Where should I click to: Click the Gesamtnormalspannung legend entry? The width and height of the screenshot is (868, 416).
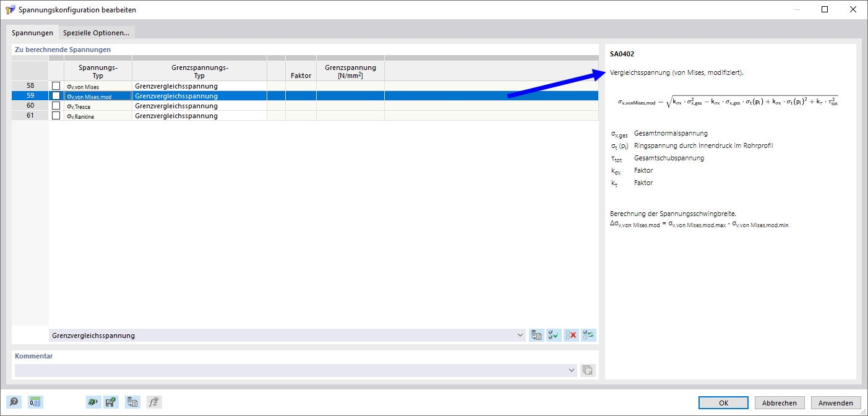(671, 133)
